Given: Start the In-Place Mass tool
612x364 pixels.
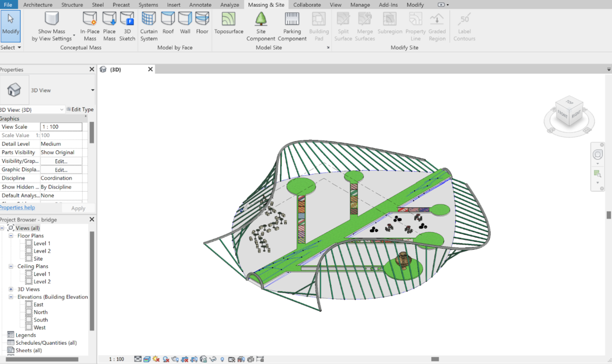Looking at the screenshot, I should pyautogui.click(x=90, y=27).
